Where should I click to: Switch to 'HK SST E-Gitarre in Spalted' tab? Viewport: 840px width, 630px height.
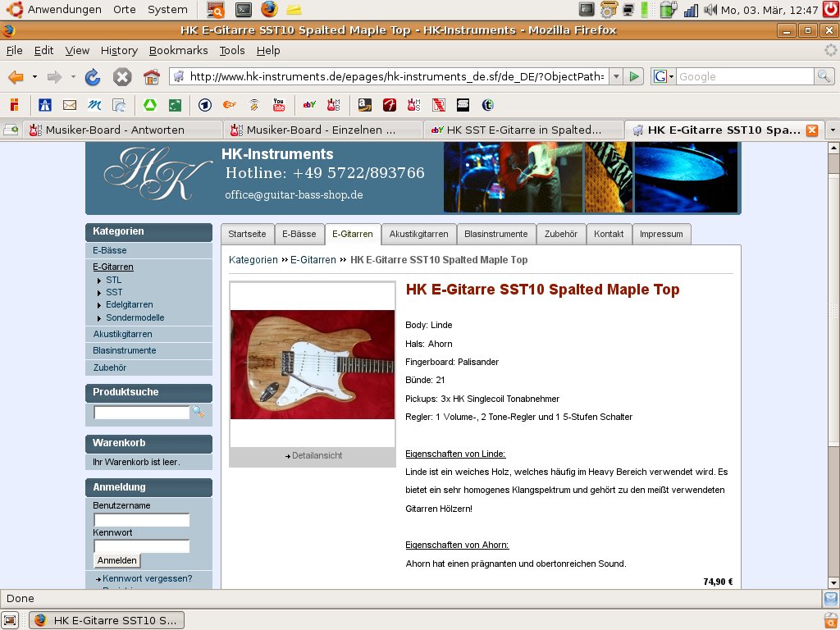[523, 130]
